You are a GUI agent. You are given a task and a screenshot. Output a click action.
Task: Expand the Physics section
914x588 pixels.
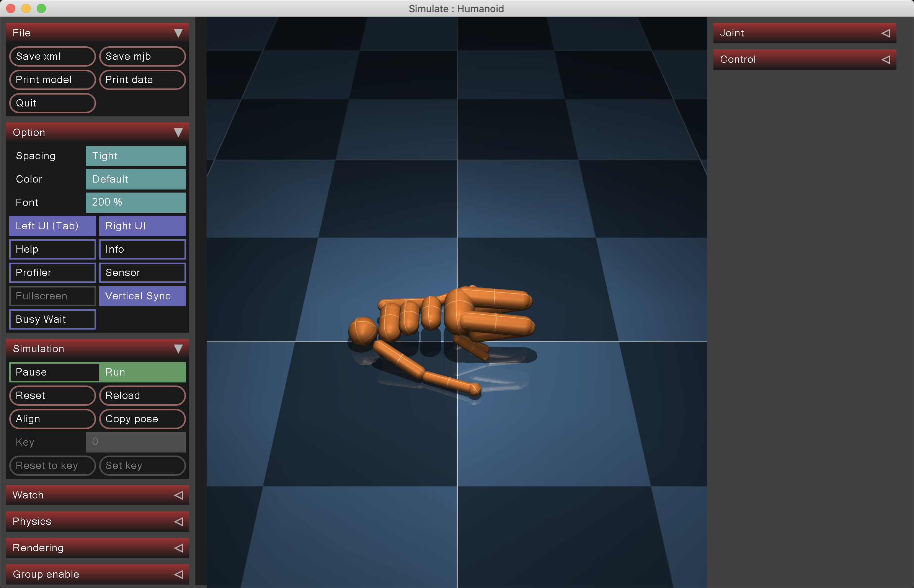(x=98, y=521)
